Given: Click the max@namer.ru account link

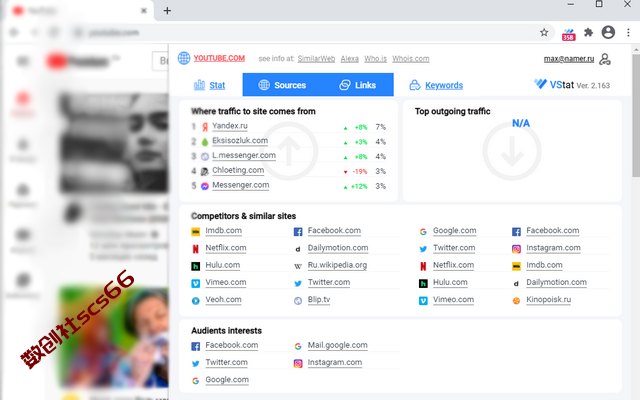Looking at the screenshot, I should (569, 59).
